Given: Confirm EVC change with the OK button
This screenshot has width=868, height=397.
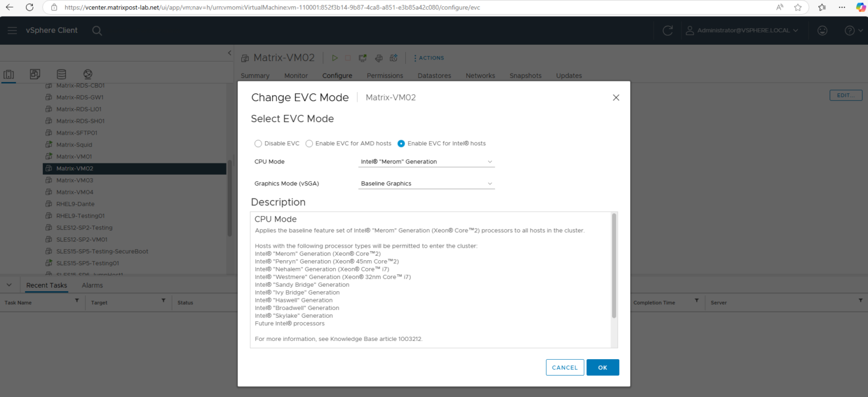Looking at the screenshot, I should point(602,367).
